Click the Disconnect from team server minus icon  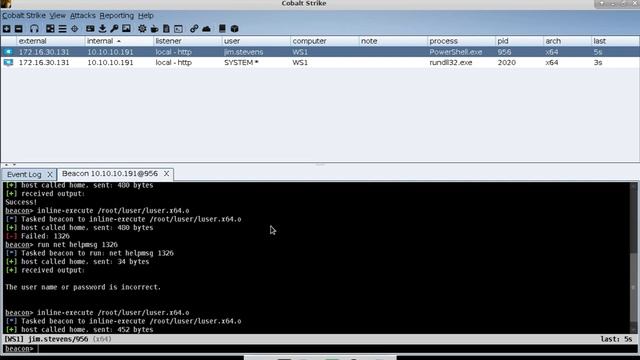coord(19,29)
